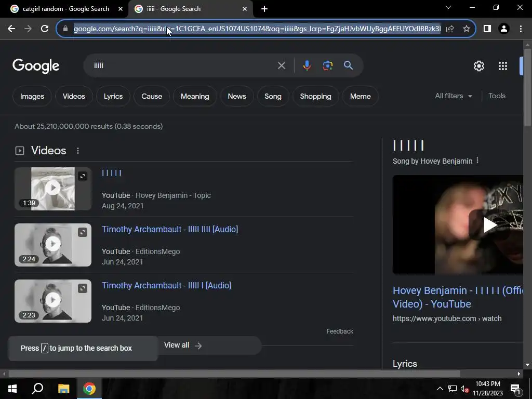Screen dimensions: 532x399
Task: Select the News filter chip
Action: pyautogui.click(x=237, y=96)
